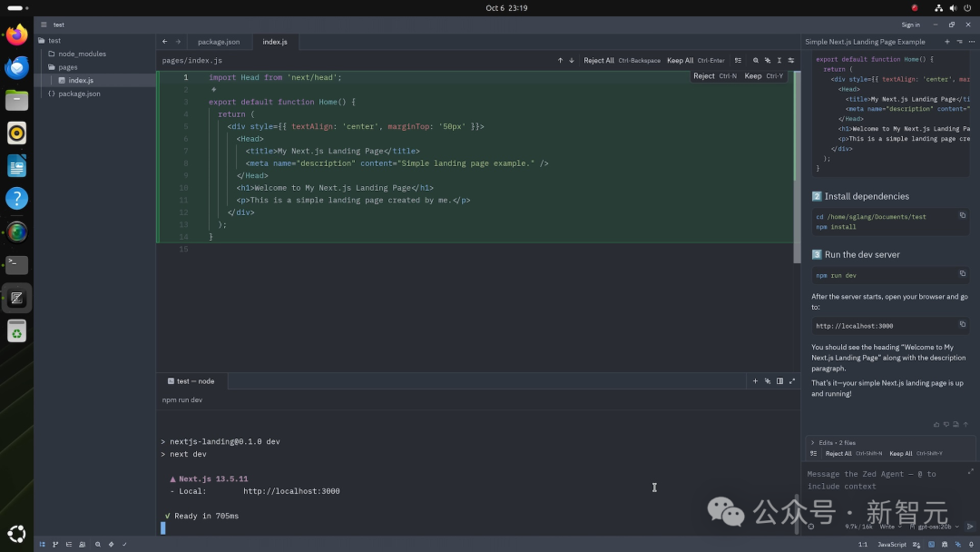Image resolution: width=980 pixels, height=552 pixels.
Task: Switch to the package.json tab
Action: (219, 42)
